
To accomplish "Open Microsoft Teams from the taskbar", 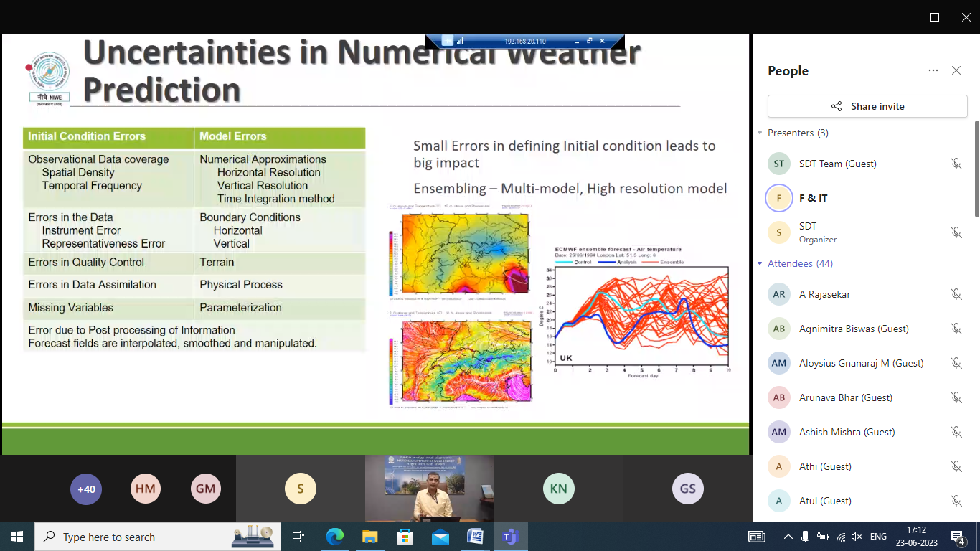I will point(510,537).
